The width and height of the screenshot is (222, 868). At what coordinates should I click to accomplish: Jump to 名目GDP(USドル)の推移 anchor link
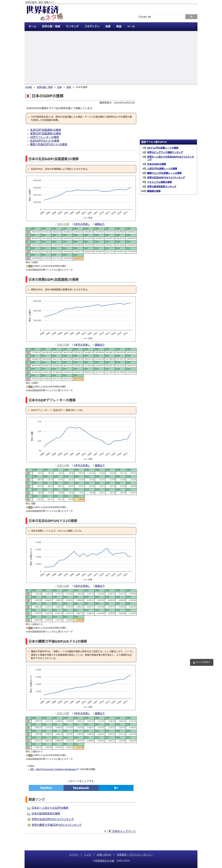pos(45,141)
